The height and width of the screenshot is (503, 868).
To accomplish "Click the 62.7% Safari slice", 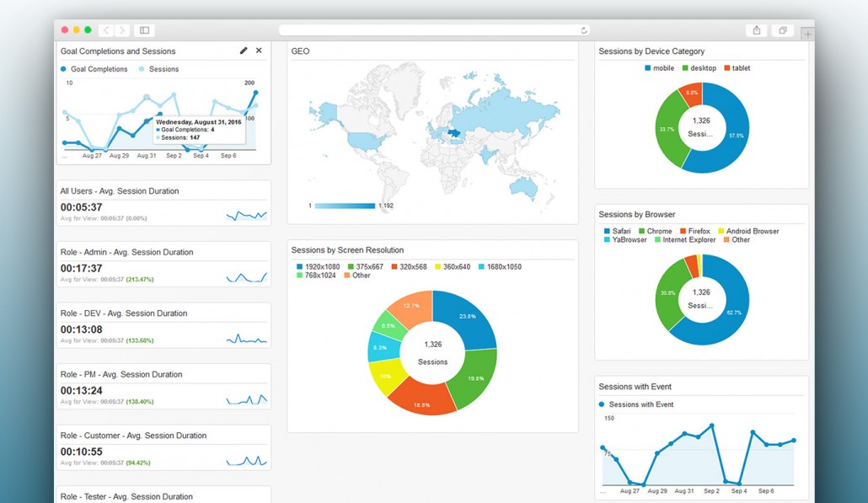I will coord(734,311).
